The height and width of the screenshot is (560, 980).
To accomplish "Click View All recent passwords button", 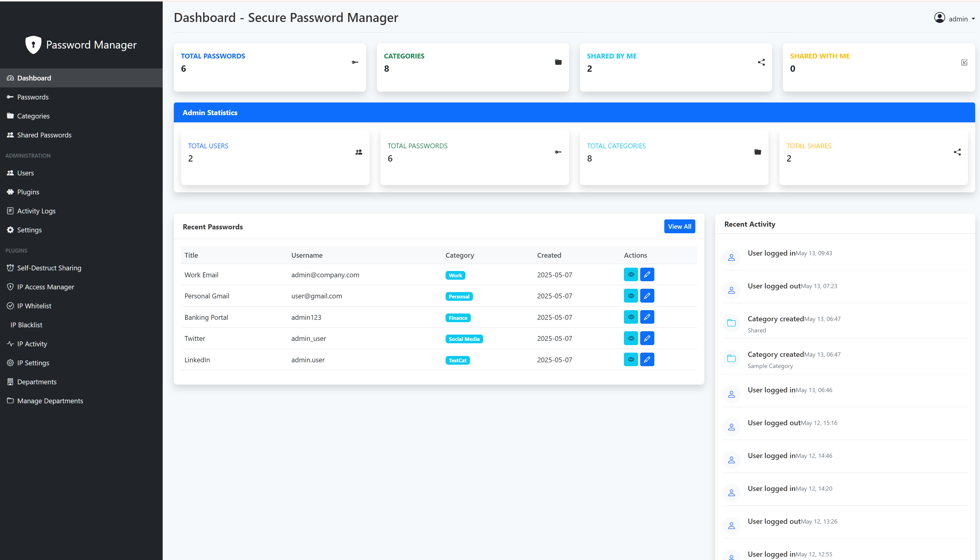I will (679, 227).
